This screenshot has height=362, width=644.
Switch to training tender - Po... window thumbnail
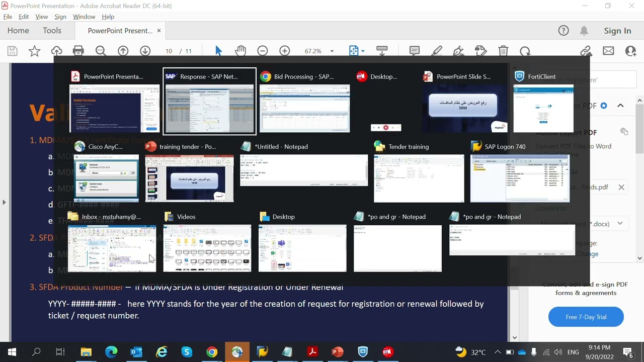click(x=189, y=171)
